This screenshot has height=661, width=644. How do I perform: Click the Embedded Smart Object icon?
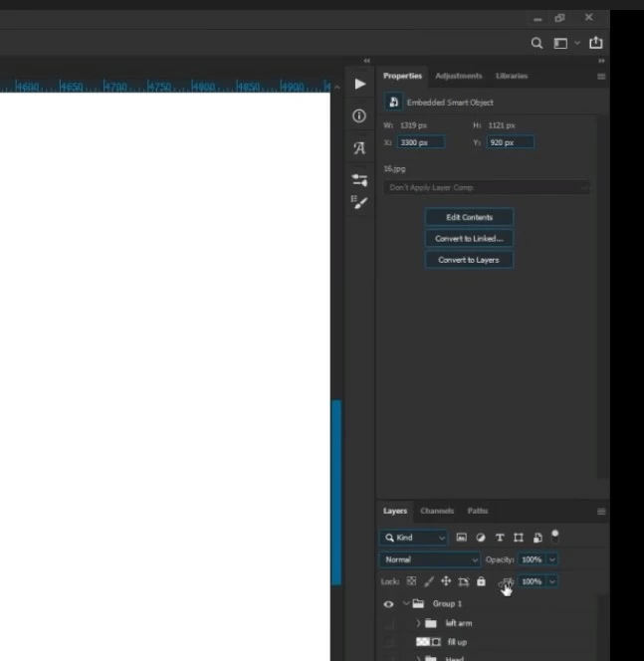pyautogui.click(x=393, y=102)
